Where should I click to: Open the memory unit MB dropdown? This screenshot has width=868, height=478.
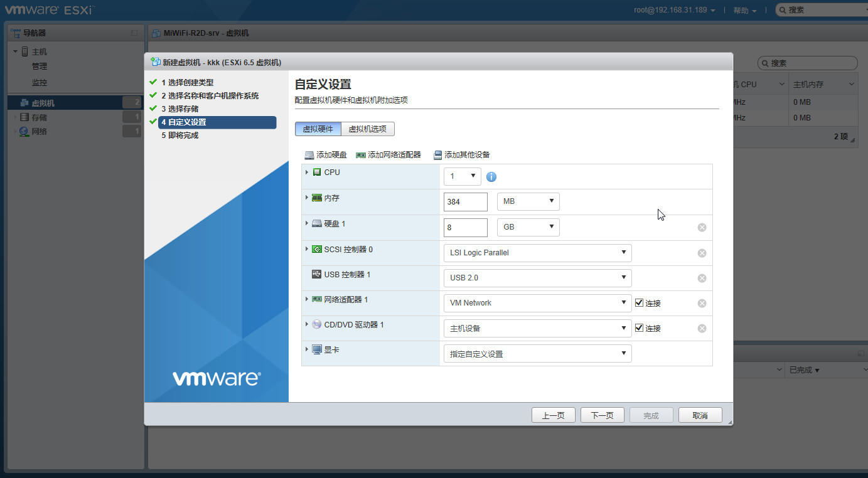point(528,201)
